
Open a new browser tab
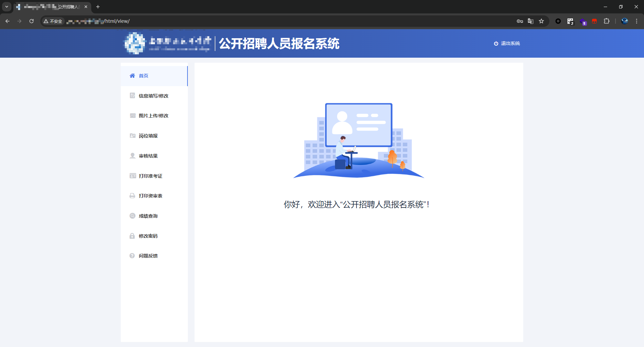coord(98,7)
